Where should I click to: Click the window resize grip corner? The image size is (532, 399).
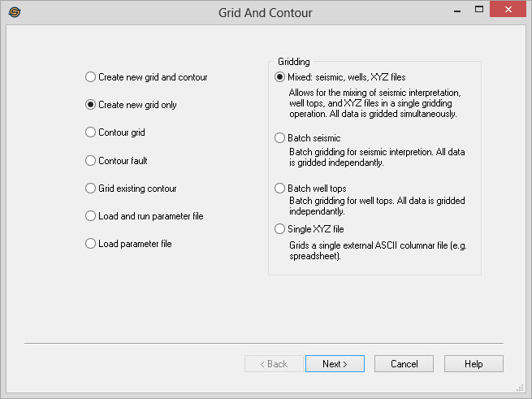pos(521,388)
